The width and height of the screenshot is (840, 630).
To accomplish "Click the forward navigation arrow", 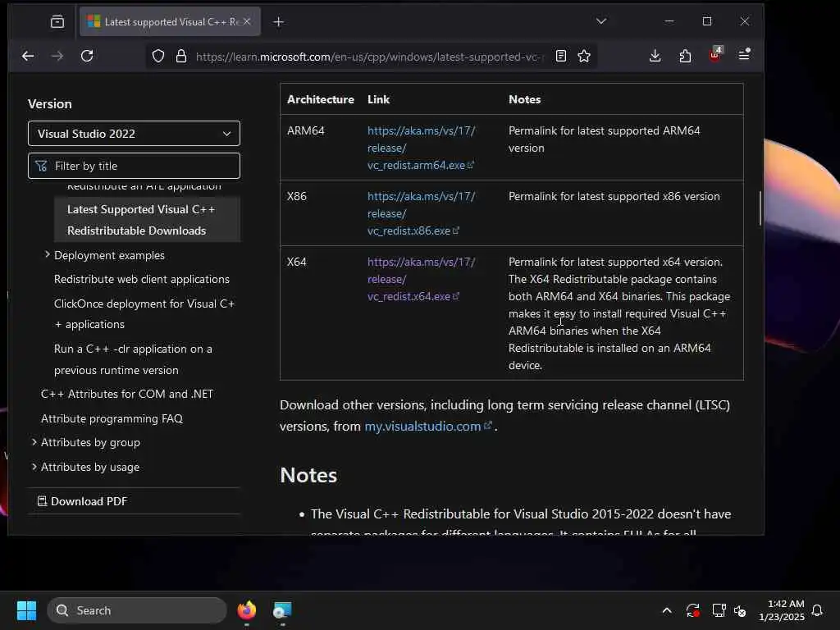I will 57,56.
